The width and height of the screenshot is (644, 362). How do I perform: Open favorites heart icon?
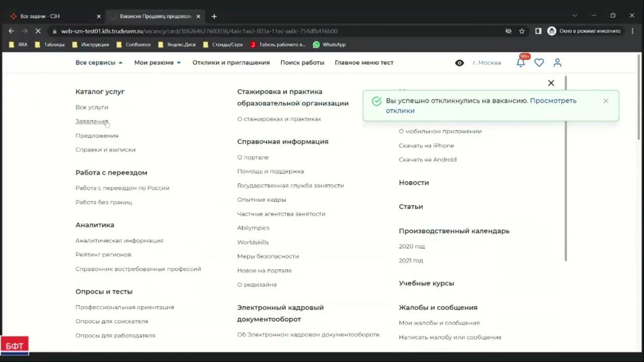[x=539, y=63]
